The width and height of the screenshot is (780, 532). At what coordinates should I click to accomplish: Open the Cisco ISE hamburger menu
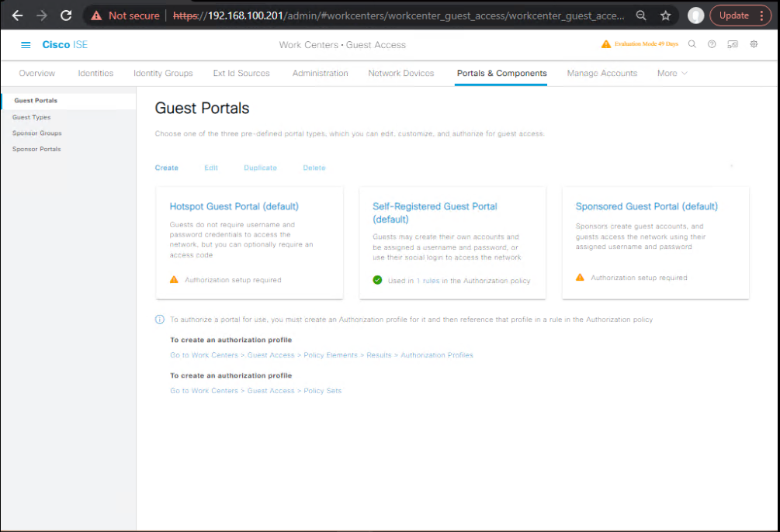pos(26,45)
